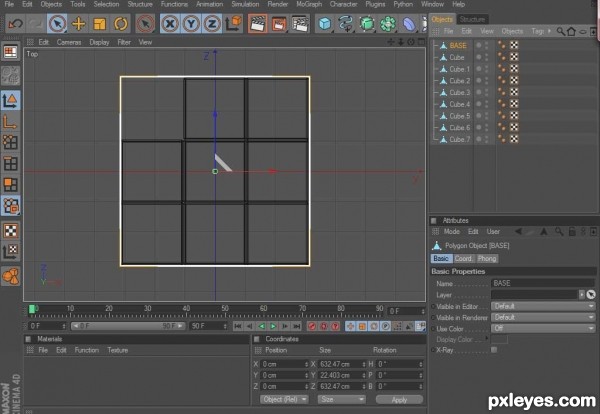Click the Apply button
This screenshot has width=600, height=414.
point(399,399)
